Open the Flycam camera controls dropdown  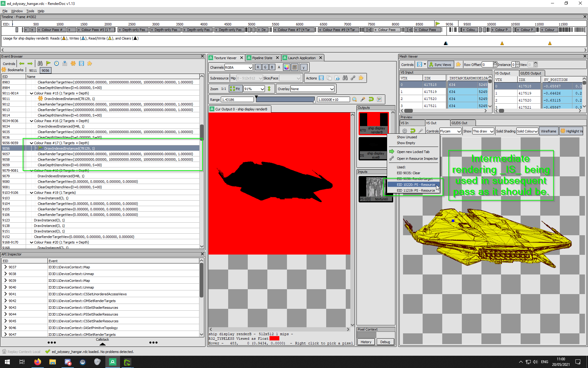(x=450, y=131)
